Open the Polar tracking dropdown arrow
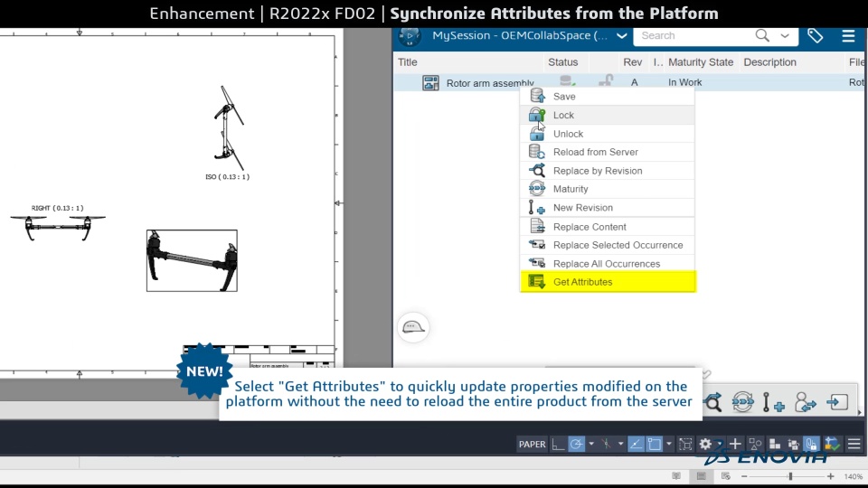868x488 pixels. [x=591, y=445]
